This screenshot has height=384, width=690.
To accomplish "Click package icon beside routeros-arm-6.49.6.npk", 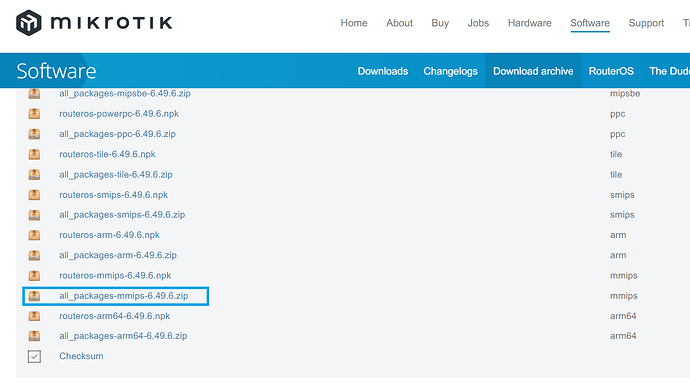I will pyautogui.click(x=34, y=235).
